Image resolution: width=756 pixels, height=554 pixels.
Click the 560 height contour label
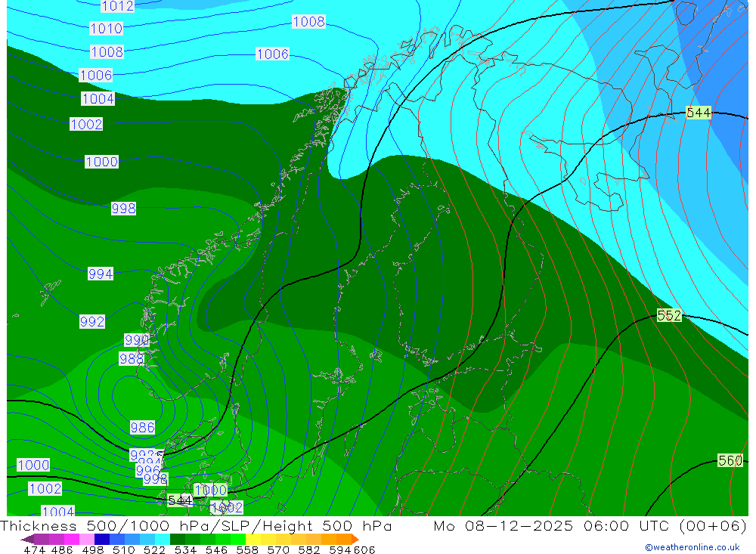point(730,460)
